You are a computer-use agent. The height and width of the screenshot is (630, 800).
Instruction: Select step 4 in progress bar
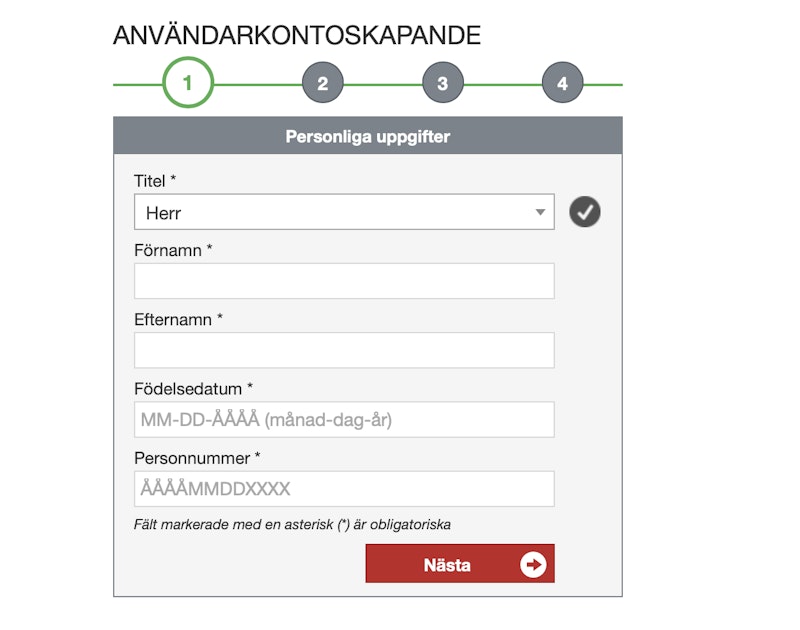point(562,84)
